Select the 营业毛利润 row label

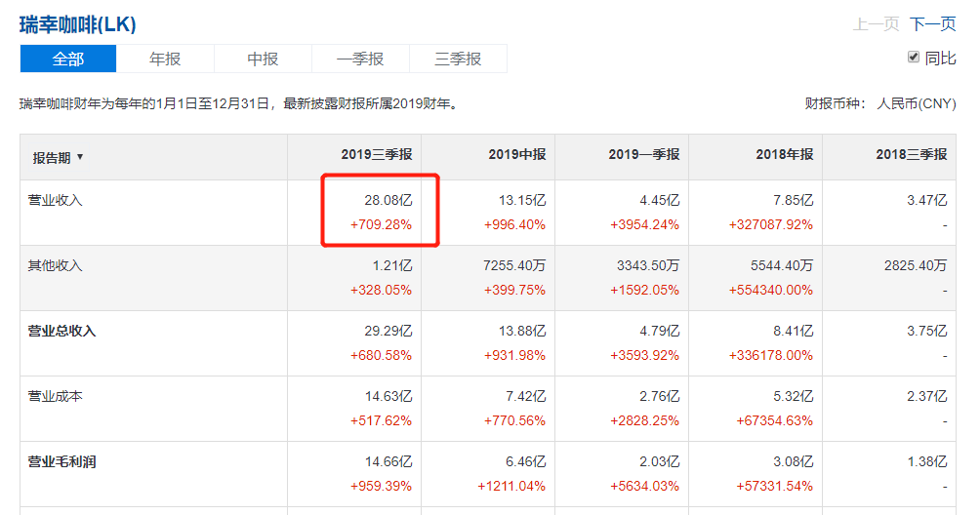click(x=61, y=462)
